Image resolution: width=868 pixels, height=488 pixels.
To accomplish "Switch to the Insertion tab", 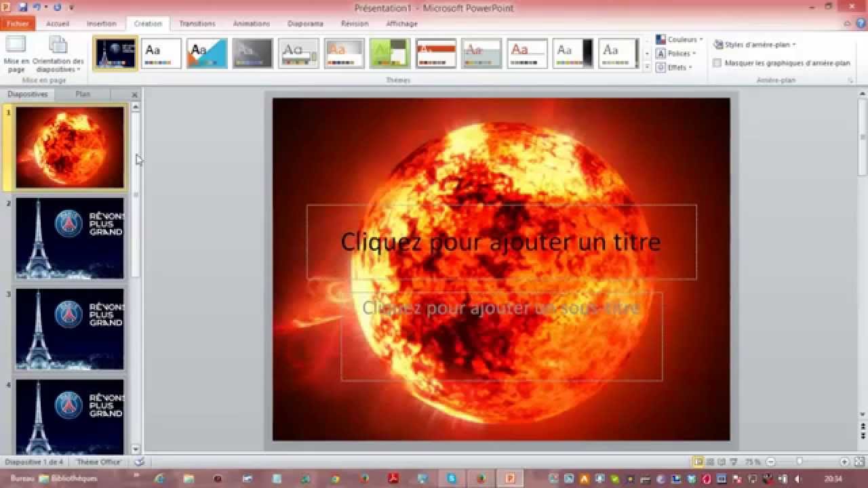I will (x=101, y=24).
